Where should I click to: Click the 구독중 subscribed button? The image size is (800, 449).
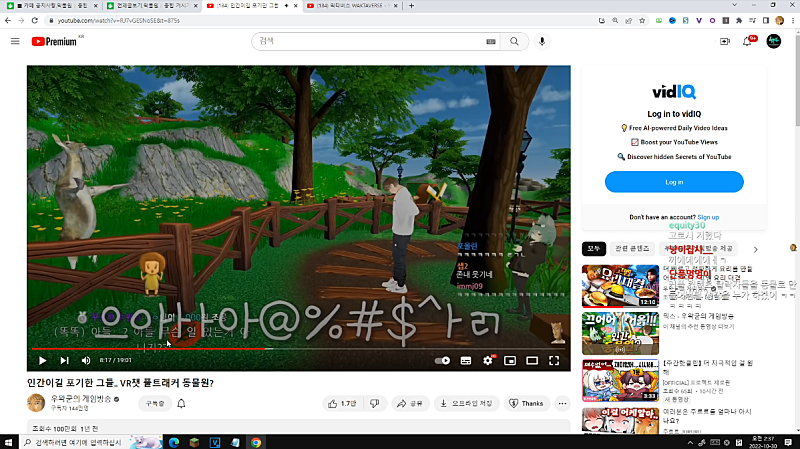pyautogui.click(x=155, y=403)
